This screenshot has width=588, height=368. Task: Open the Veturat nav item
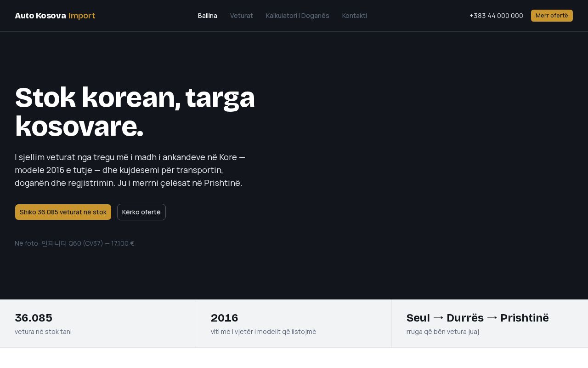pyautogui.click(x=242, y=16)
